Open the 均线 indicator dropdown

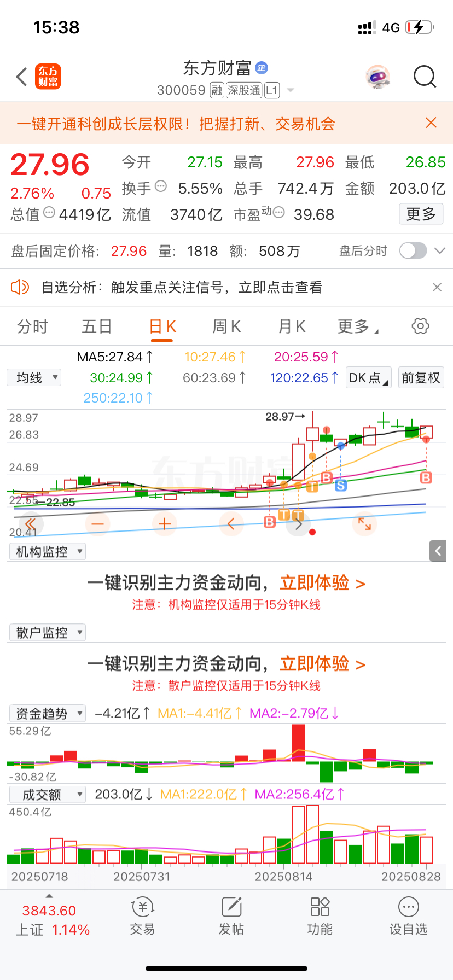pos(34,377)
